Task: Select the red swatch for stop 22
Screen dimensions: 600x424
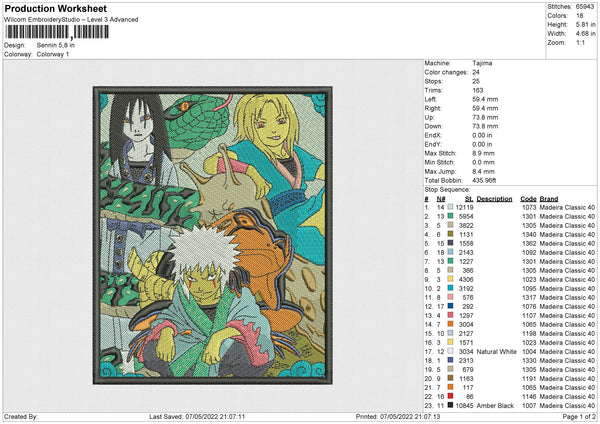Action: (x=450, y=396)
